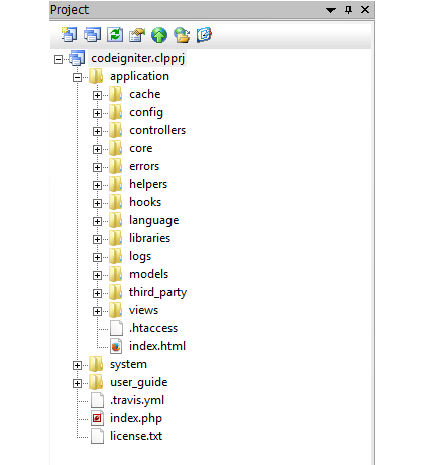
Task: Select the views folder
Action: click(143, 310)
